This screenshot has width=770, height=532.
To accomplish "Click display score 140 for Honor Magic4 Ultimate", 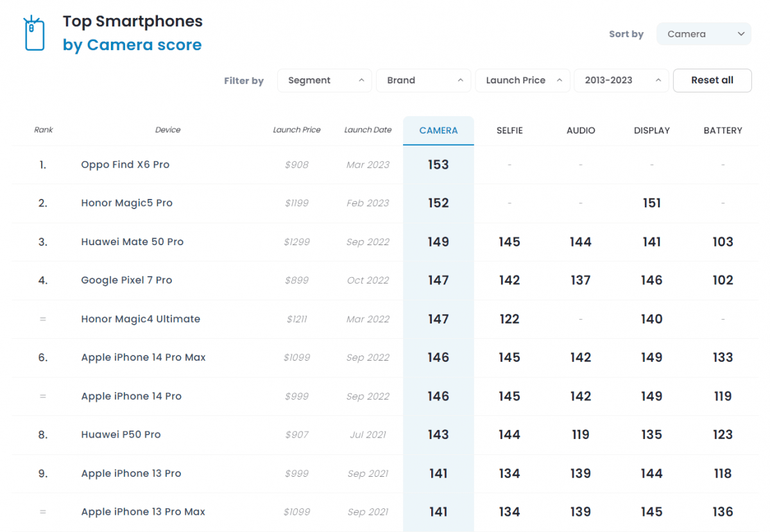I will click(x=652, y=319).
